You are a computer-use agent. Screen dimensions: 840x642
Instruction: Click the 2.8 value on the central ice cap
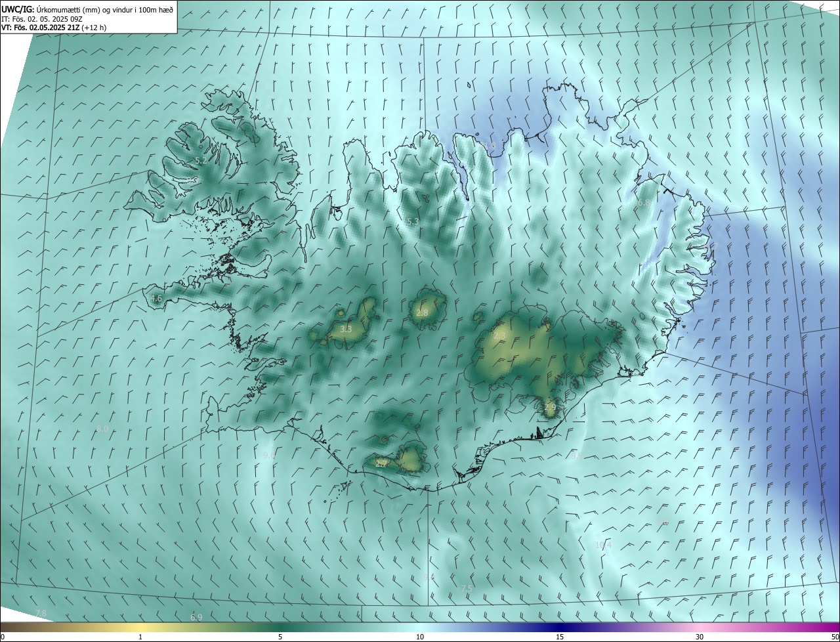(422, 312)
